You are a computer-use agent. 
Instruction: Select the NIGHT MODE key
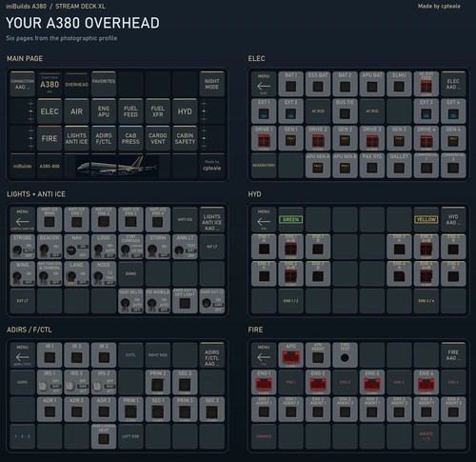[x=212, y=84]
